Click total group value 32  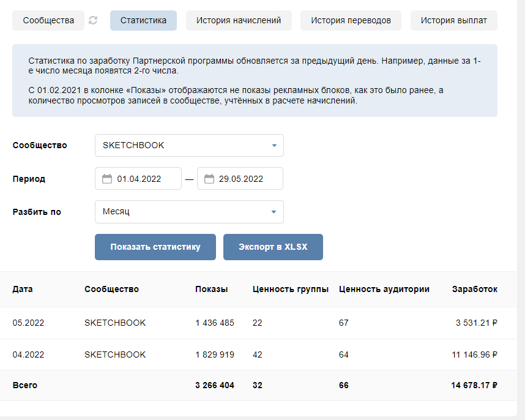tap(257, 385)
